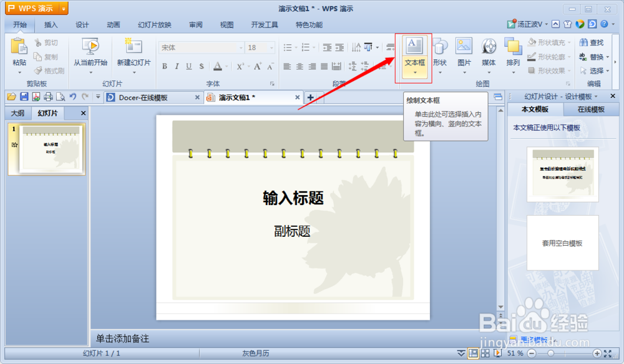Toggle Italic formatting

tap(177, 66)
